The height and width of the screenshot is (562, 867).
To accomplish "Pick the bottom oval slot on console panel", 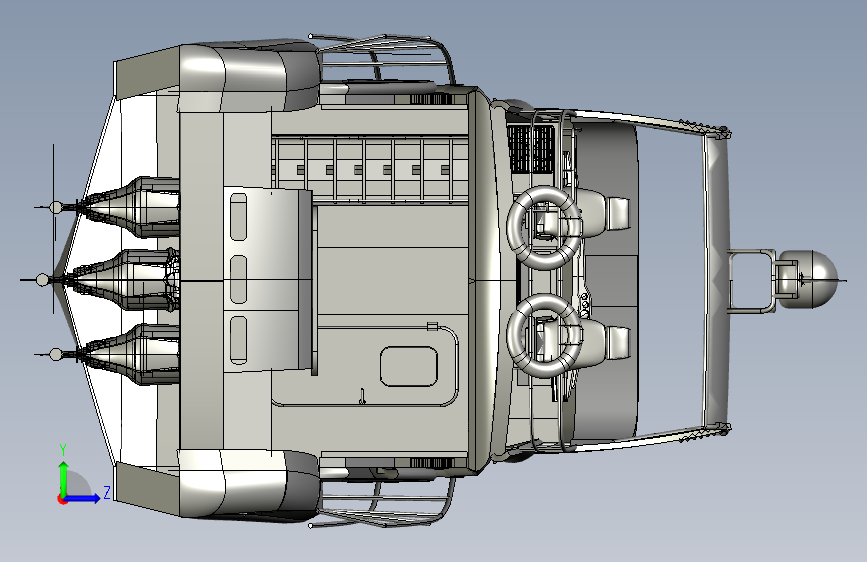I will click(x=238, y=340).
